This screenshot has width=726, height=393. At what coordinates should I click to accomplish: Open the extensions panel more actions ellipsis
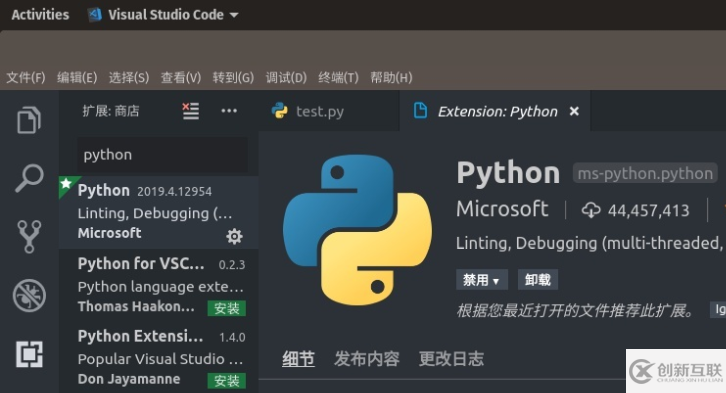pyautogui.click(x=229, y=111)
